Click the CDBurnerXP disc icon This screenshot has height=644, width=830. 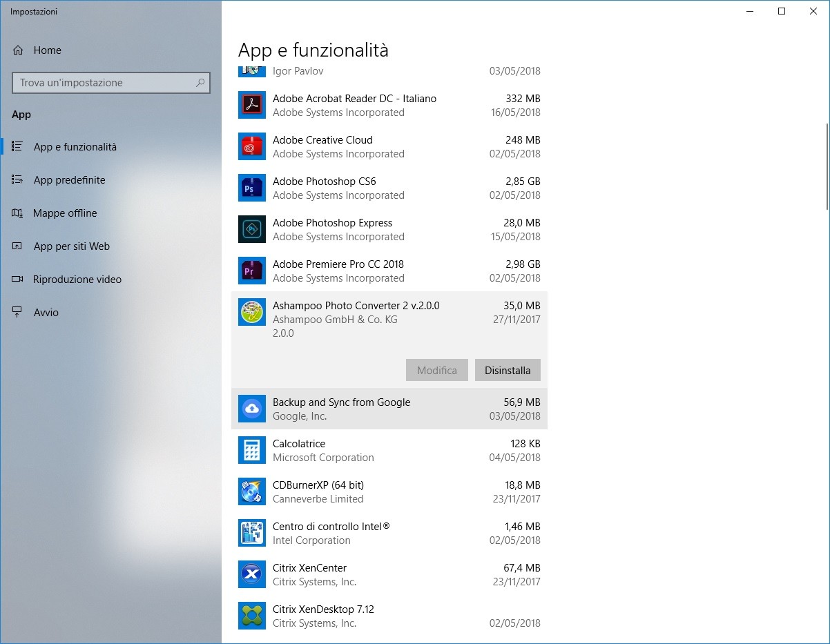[x=251, y=491]
